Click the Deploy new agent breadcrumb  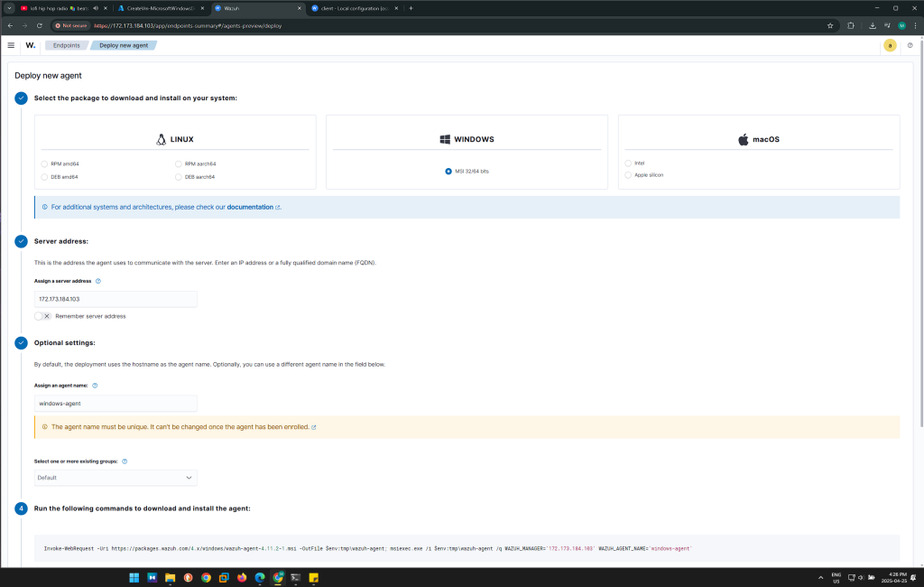124,45
